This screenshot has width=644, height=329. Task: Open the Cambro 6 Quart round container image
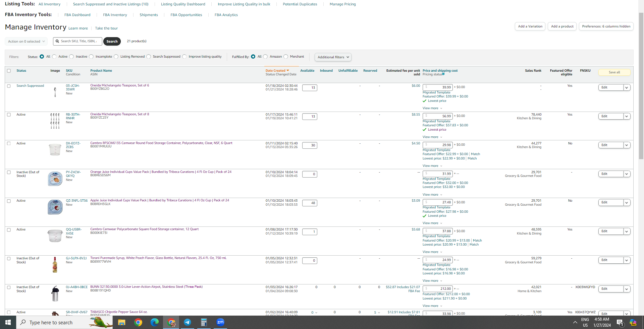(55, 150)
